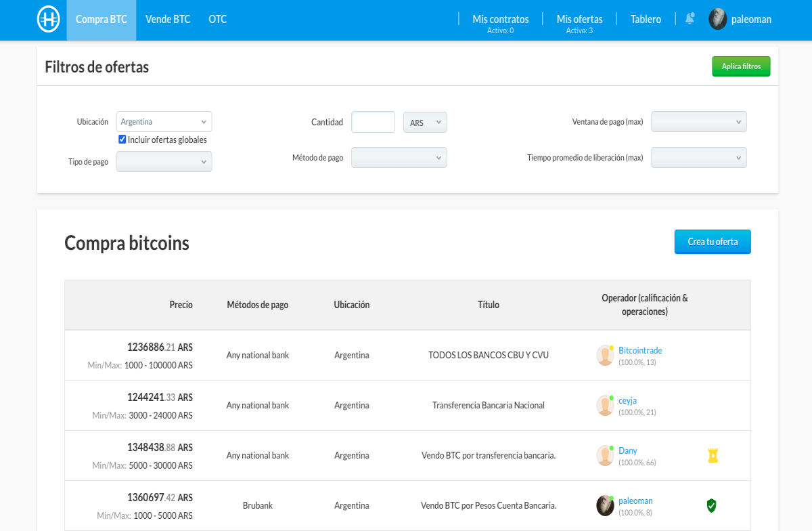Click Dany's operator avatar

pyautogui.click(x=605, y=456)
